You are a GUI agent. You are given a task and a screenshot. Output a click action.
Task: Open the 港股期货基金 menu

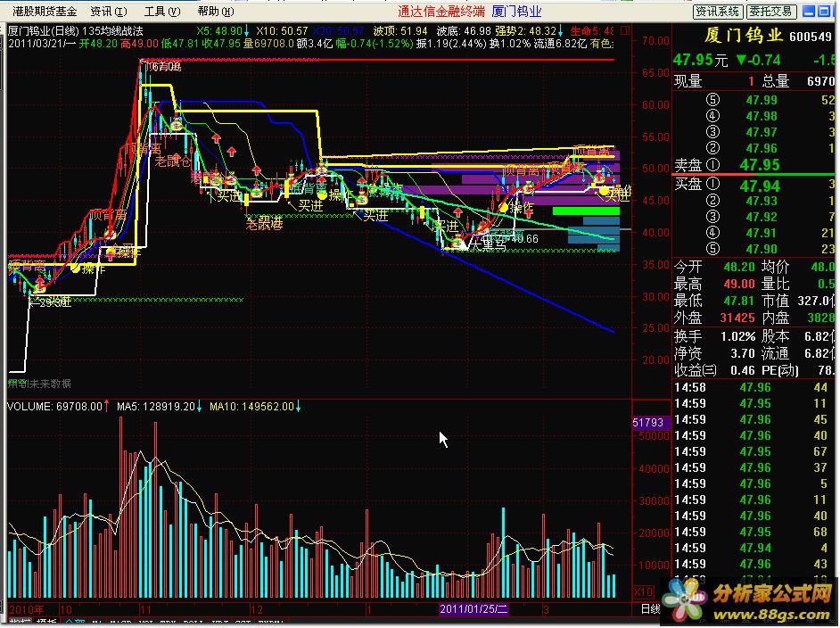[45, 12]
